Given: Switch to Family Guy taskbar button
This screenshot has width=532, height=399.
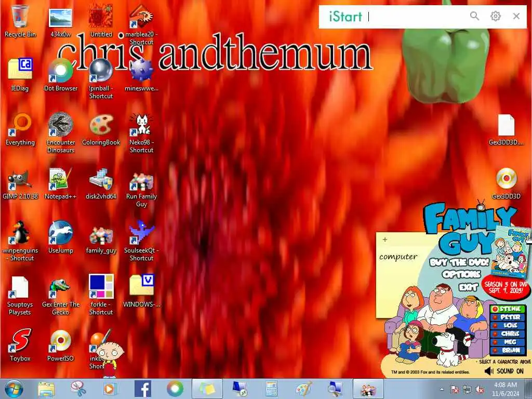Looking at the screenshot, I should (x=368, y=389).
